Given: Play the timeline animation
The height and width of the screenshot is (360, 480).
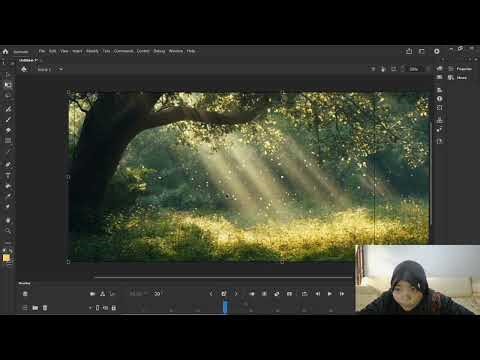Looking at the screenshot, I should pos(329,294).
